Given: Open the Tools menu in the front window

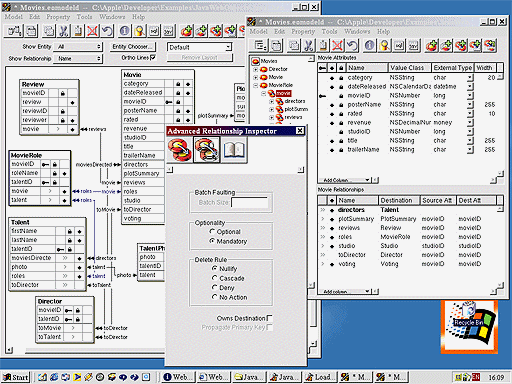Looking at the screenshot, I should (329, 31).
